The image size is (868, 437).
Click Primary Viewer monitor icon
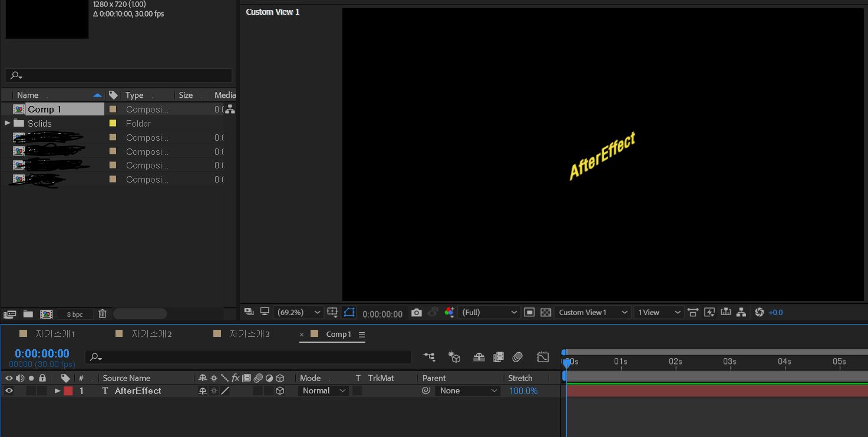pyautogui.click(x=265, y=312)
